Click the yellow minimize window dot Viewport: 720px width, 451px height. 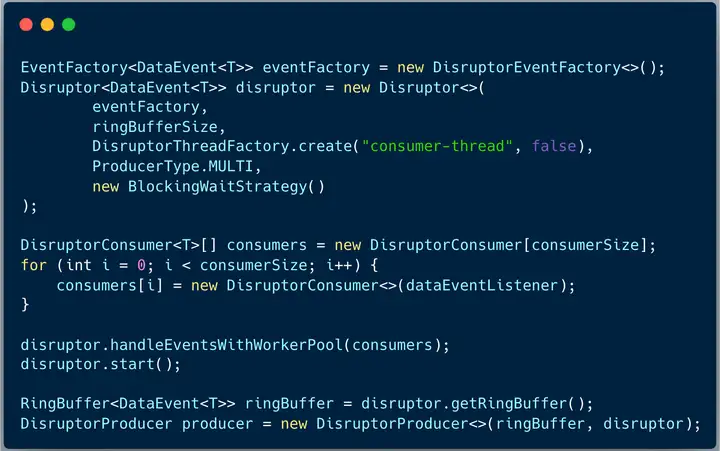47,24
